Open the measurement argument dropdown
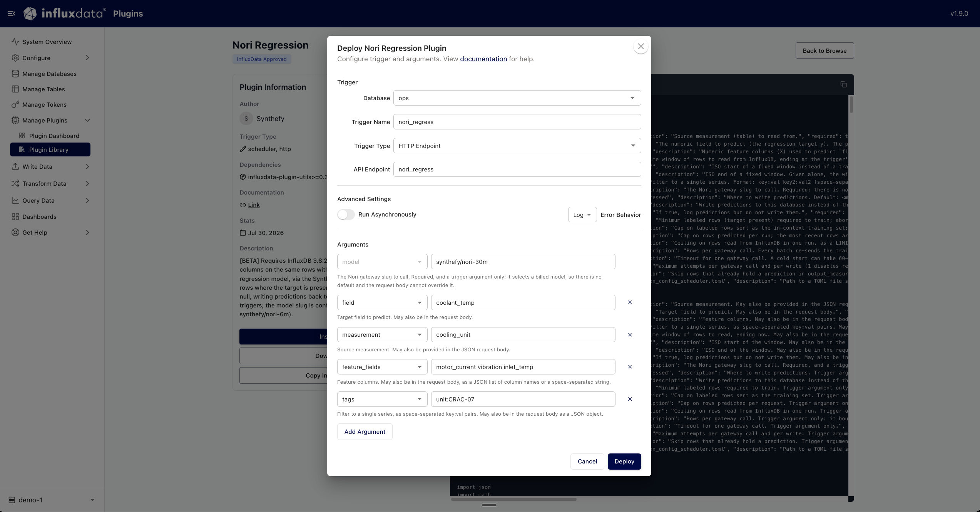 tap(382, 334)
